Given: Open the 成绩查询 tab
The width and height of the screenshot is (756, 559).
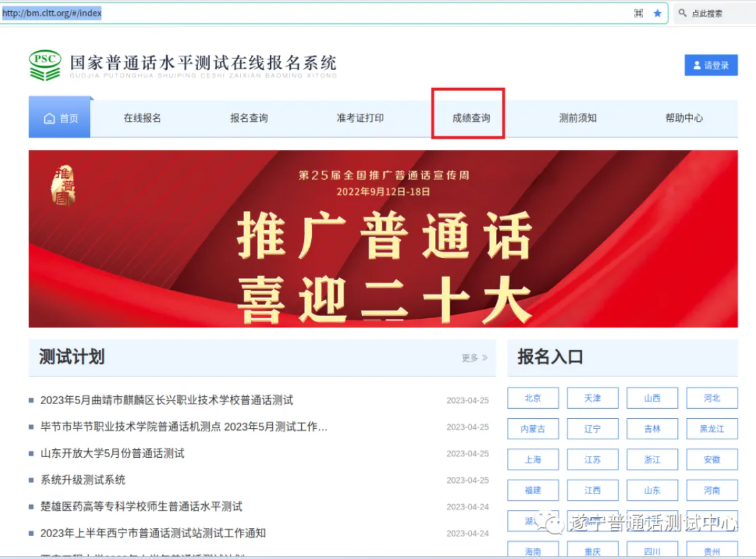Looking at the screenshot, I should tap(471, 118).
